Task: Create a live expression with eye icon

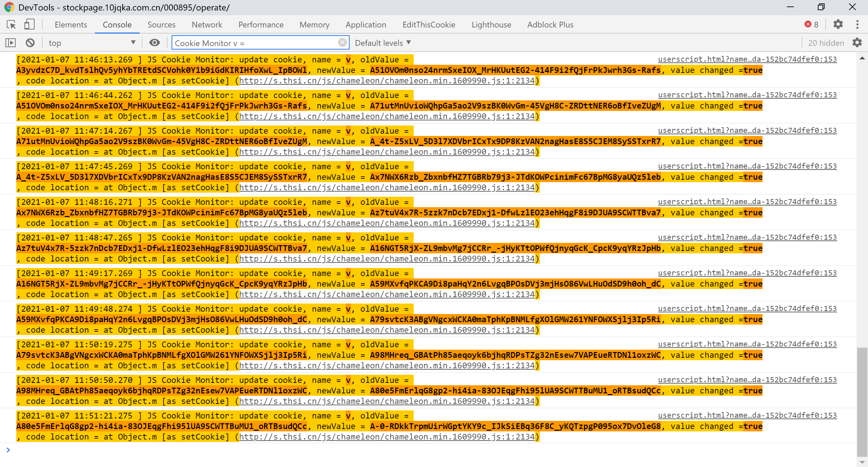Action: [154, 43]
